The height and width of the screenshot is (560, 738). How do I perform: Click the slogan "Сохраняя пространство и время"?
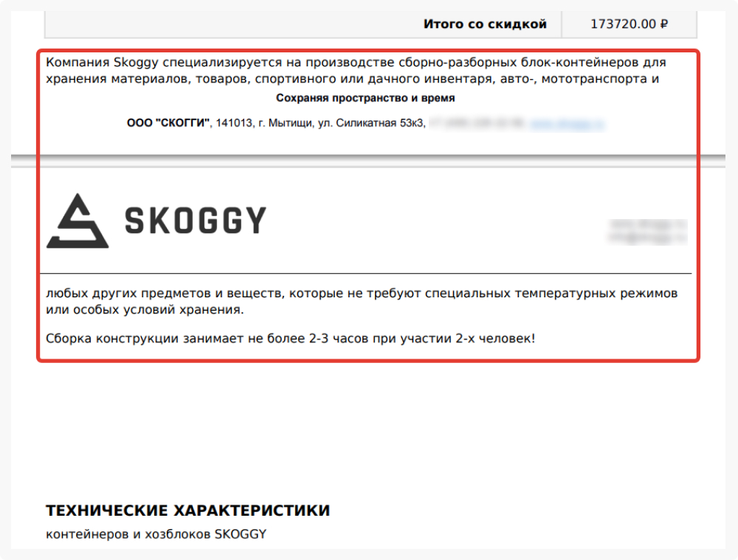(365, 98)
